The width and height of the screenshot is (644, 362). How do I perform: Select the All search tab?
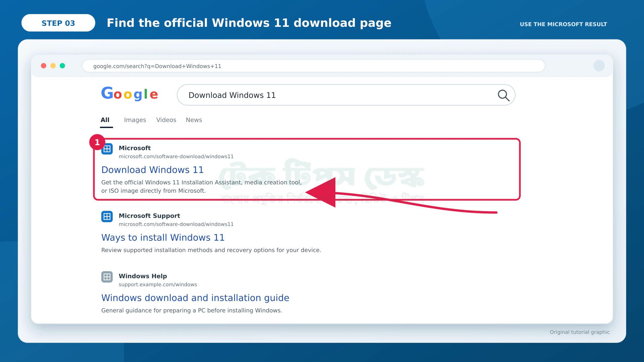click(x=105, y=120)
